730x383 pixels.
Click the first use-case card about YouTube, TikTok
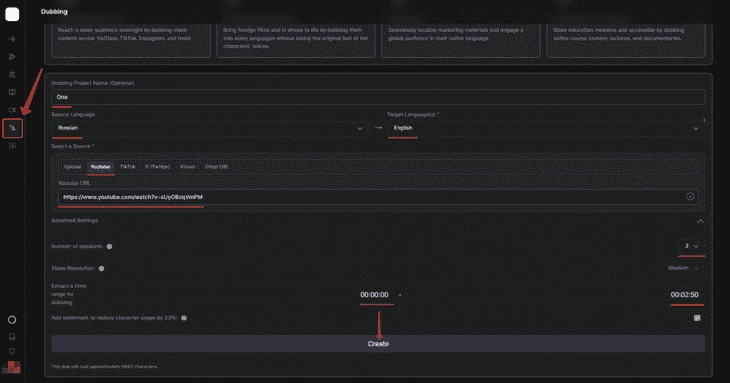(131, 41)
